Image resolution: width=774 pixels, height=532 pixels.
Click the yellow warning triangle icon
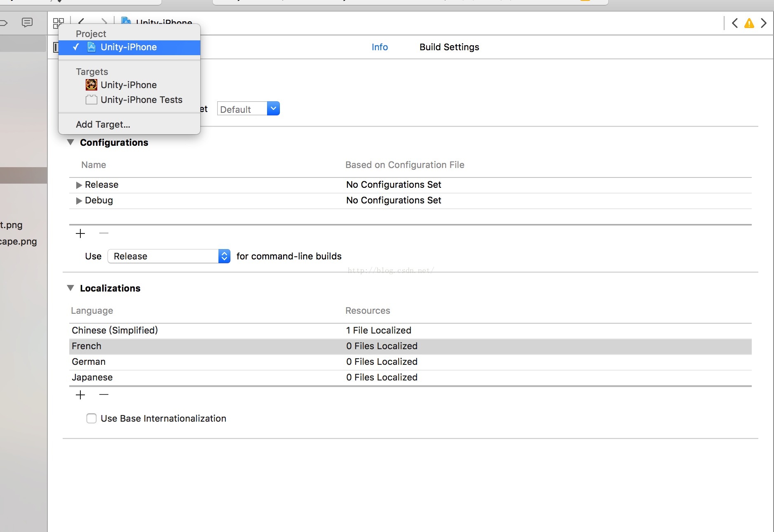click(749, 23)
